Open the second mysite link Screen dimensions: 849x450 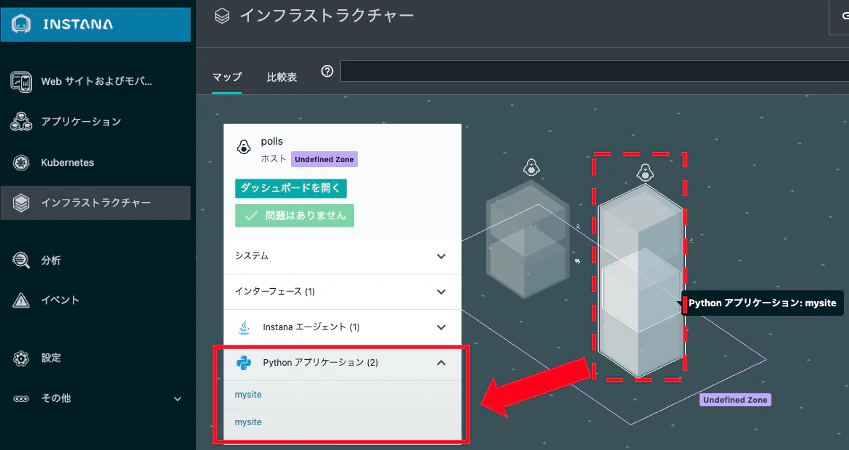(248, 422)
